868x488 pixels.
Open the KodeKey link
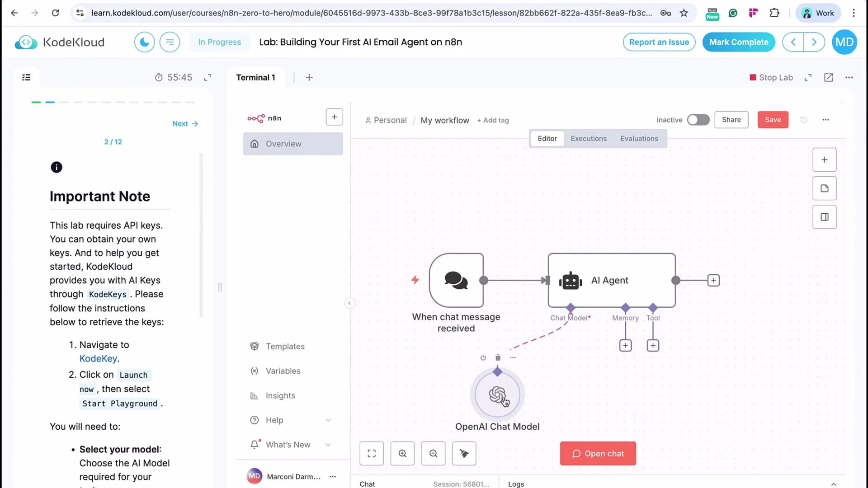98,359
